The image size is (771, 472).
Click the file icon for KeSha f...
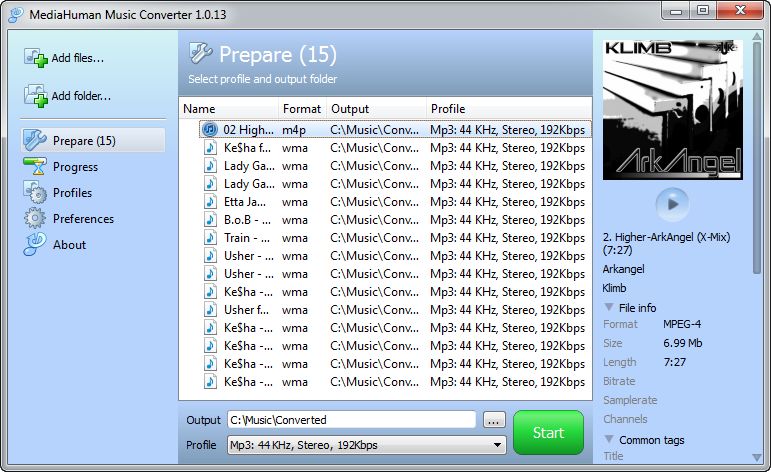tap(210, 148)
